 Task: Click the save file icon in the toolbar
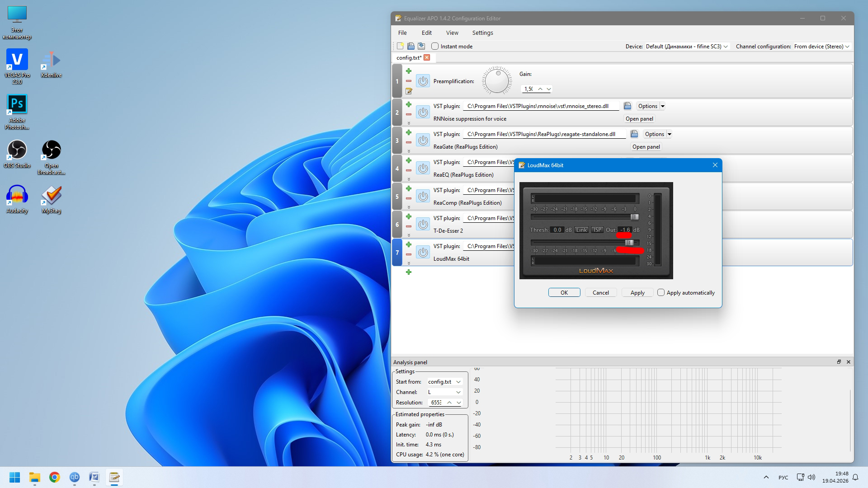[x=421, y=46]
